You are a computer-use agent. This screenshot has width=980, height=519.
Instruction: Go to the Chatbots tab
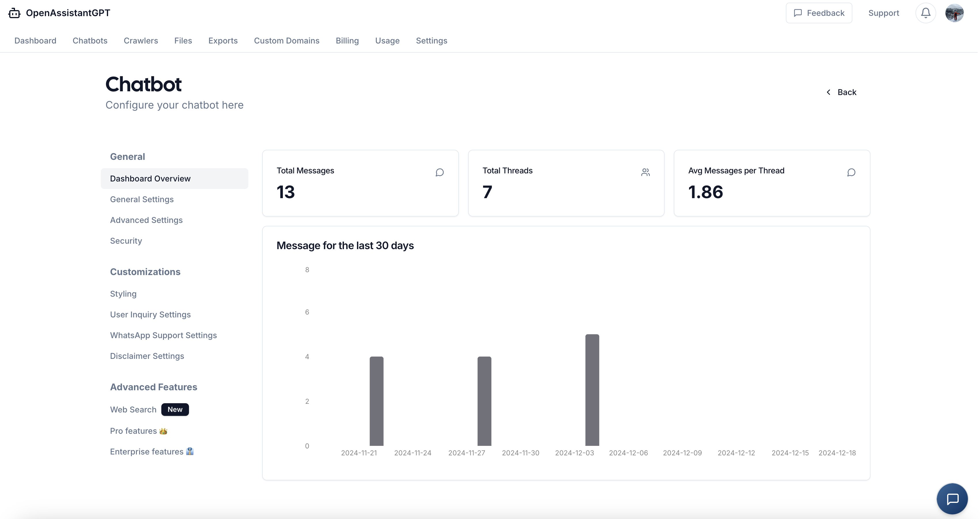tap(90, 41)
